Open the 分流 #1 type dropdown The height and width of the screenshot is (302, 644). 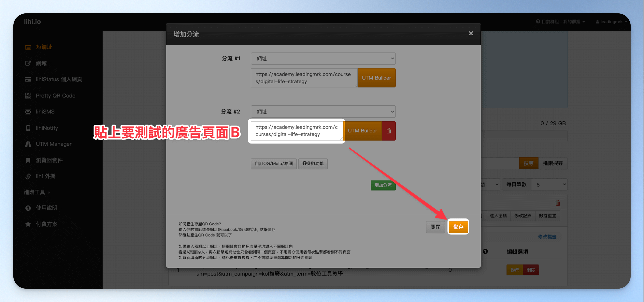pos(323,59)
